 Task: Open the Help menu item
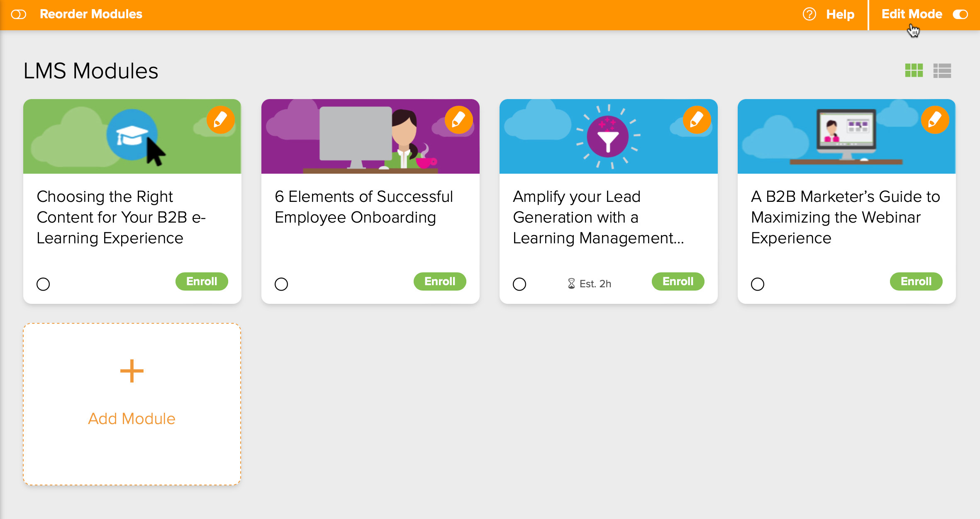pyautogui.click(x=840, y=14)
